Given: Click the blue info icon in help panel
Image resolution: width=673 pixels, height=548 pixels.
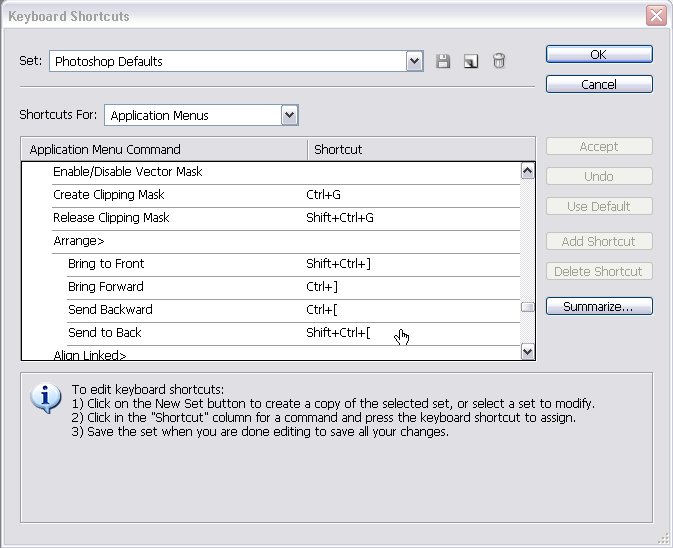Looking at the screenshot, I should [x=45, y=397].
